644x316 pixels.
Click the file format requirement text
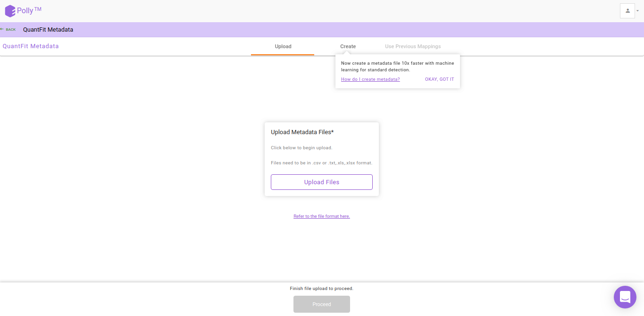coord(322,163)
